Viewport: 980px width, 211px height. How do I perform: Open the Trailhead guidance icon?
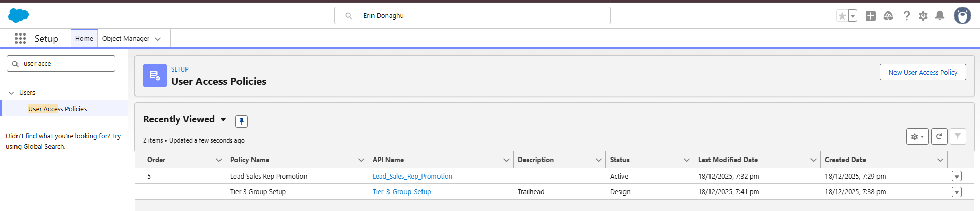point(888,16)
